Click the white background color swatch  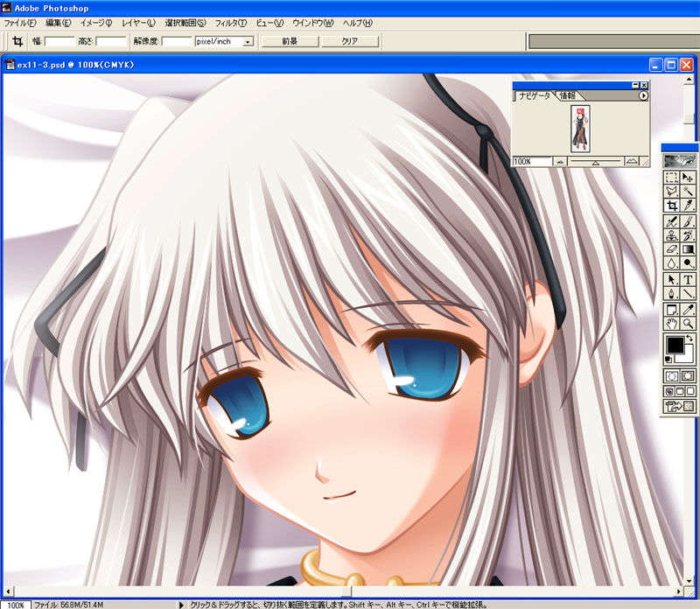(x=688, y=356)
